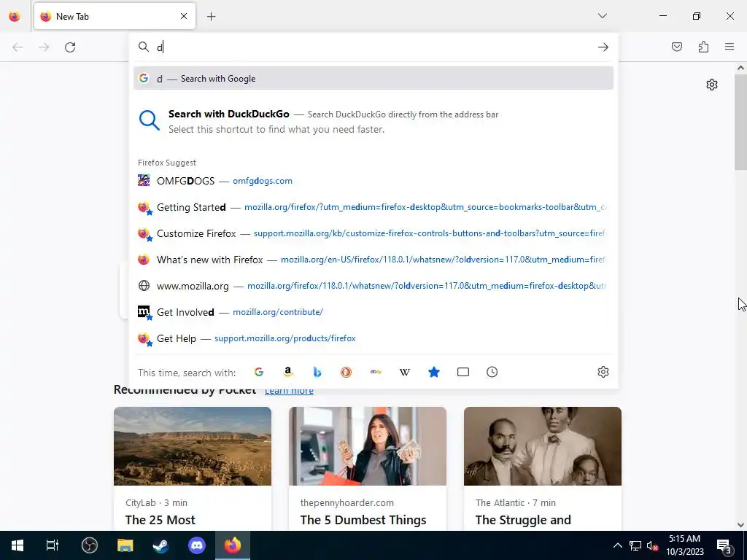Screen dimensions: 747x560
Task: Search this time with Google icon
Action: tap(259, 372)
